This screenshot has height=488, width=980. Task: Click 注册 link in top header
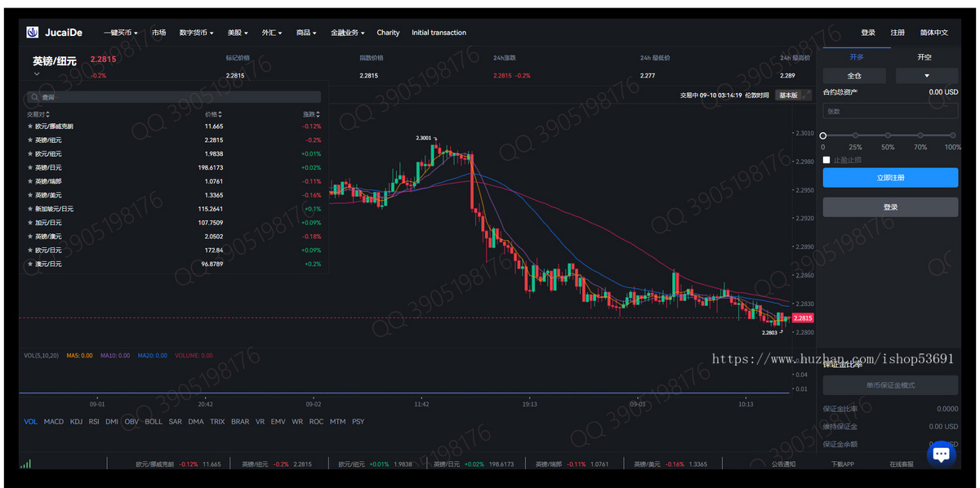pyautogui.click(x=898, y=33)
